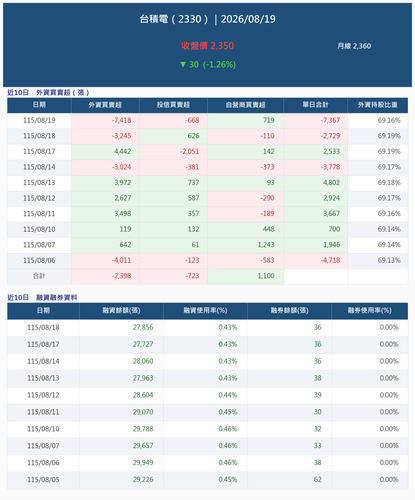415x500 pixels.
Task: Click the 融券使用率(%) column header
Action: click(370, 311)
